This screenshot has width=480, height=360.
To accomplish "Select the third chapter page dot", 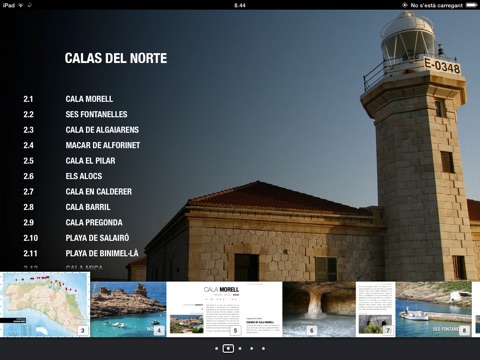I will (x=240, y=349).
